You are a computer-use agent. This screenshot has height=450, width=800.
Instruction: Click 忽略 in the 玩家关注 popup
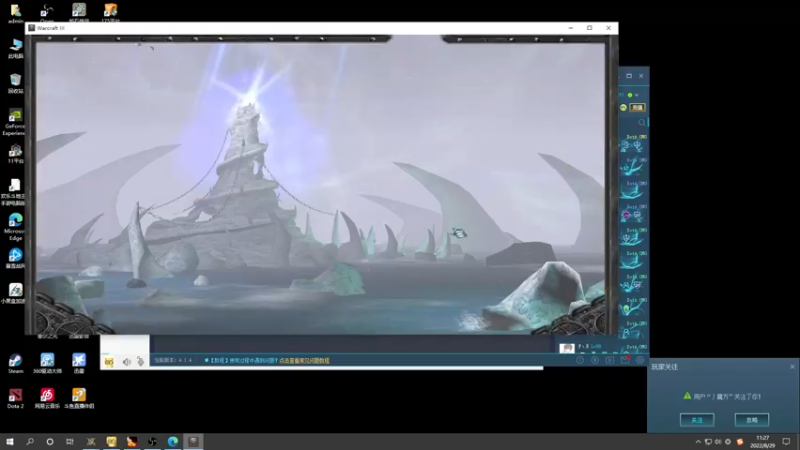[x=752, y=420]
